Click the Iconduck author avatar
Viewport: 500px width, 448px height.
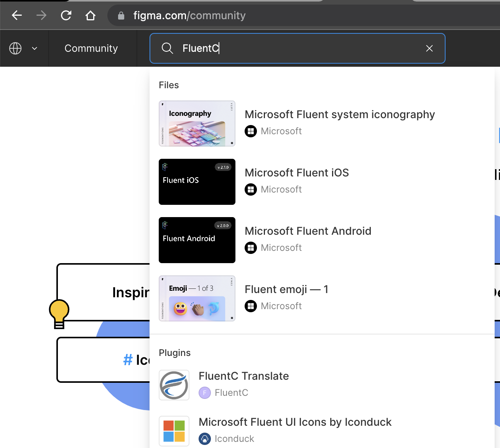[x=205, y=439]
